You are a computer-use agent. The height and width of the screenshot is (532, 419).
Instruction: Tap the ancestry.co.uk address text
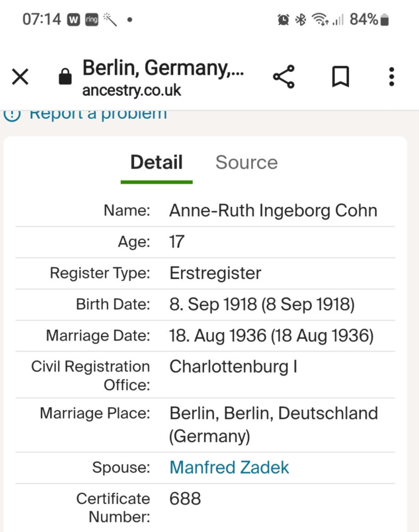pyautogui.click(x=132, y=91)
